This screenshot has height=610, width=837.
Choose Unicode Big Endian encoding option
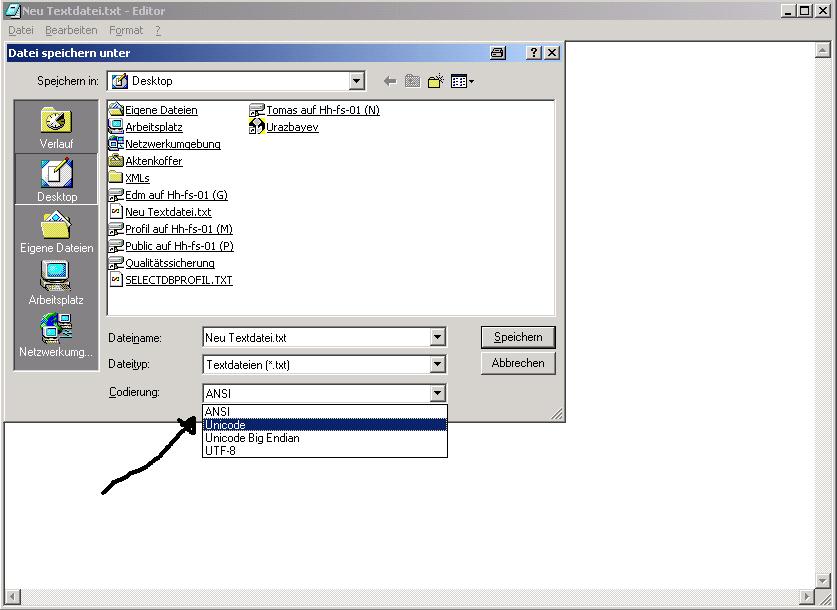tap(325, 438)
